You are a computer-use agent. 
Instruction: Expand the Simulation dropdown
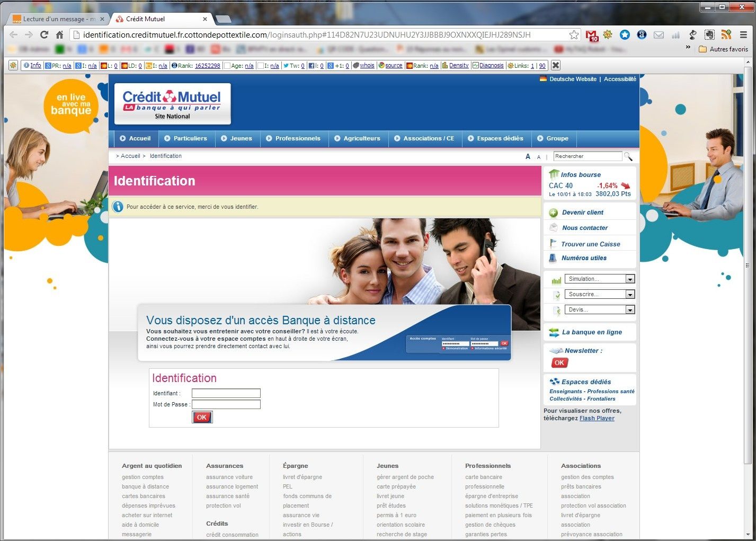click(630, 279)
